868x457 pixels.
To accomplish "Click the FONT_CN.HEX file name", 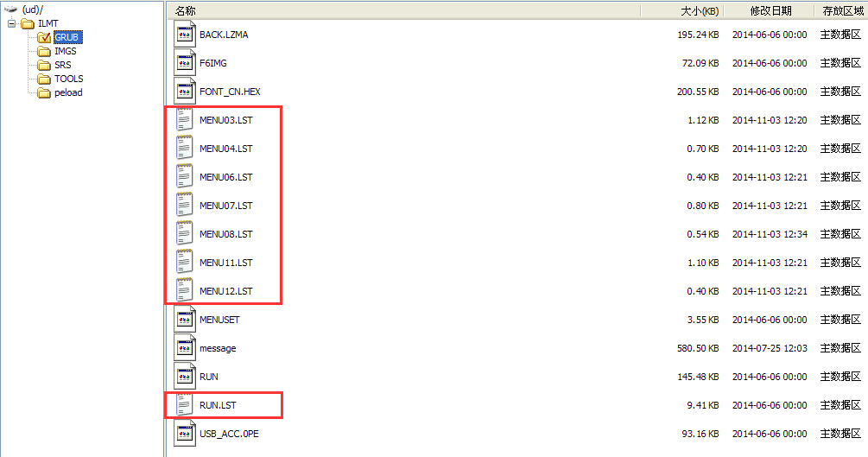I will coord(230,92).
